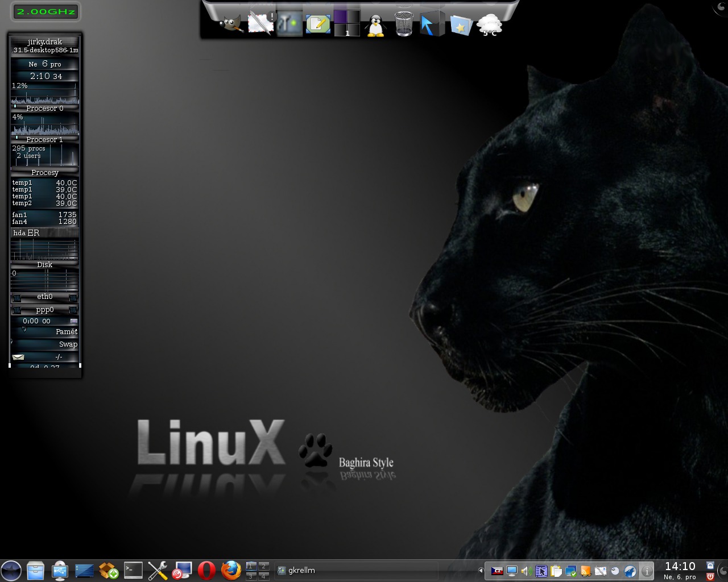Open the wrench and screwdriver settings tool
Image resolution: width=728 pixels, height=582 pixels.
click(x=158, y=570)
